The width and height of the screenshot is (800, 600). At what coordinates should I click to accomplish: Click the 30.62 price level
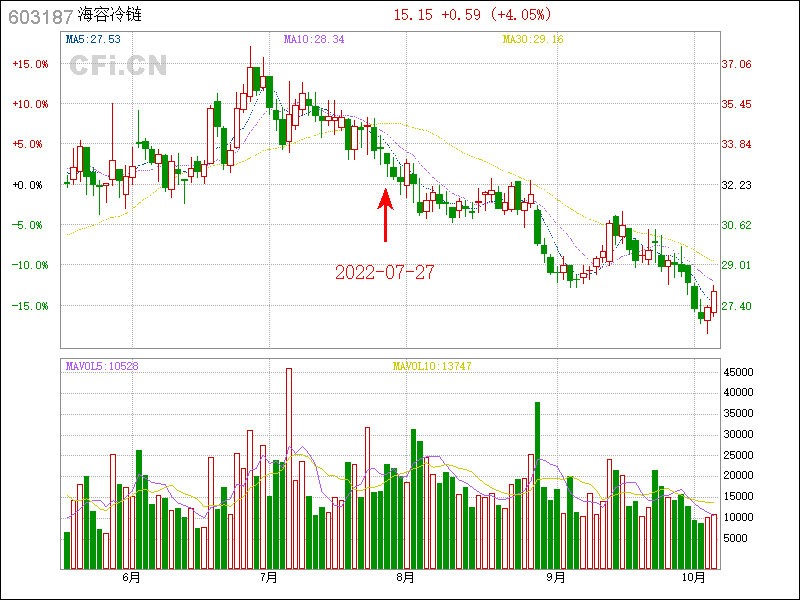(736, 225)
